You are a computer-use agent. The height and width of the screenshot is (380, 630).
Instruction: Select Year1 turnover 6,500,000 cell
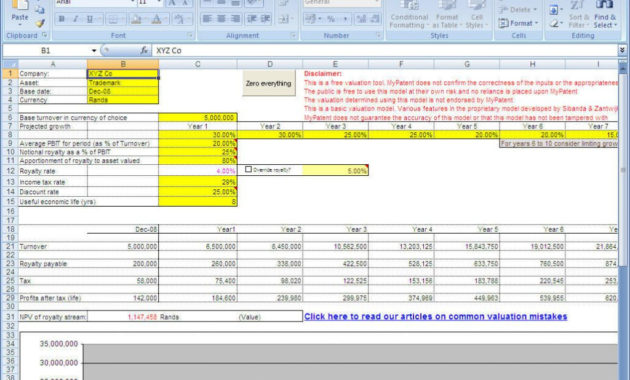(198, 247)
